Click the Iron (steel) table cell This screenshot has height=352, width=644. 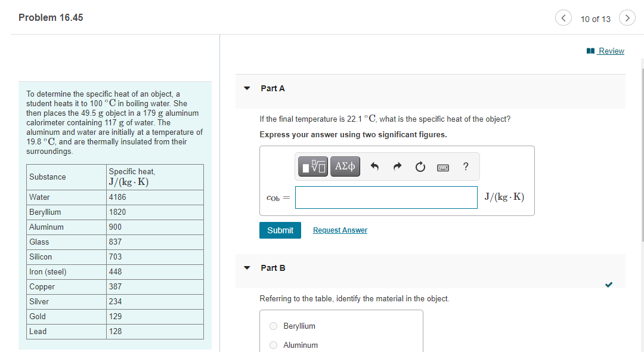(x=67, y=272)
